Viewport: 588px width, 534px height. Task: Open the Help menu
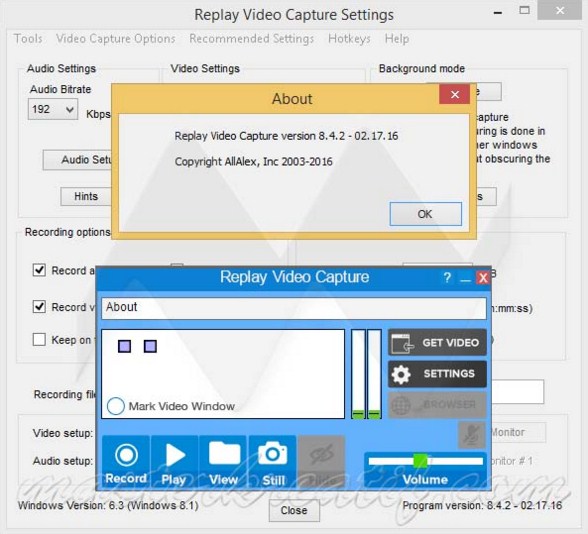click(397, 39)
